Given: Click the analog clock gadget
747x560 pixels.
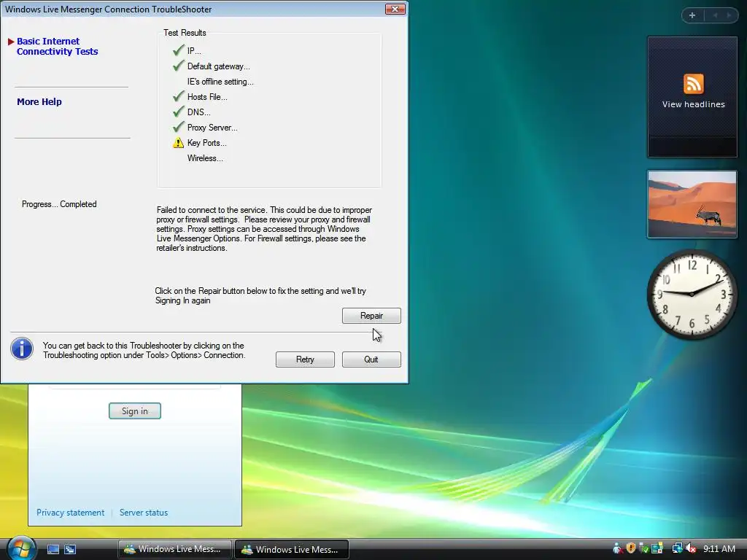Looking at the screenshot, I should [692, 294].
